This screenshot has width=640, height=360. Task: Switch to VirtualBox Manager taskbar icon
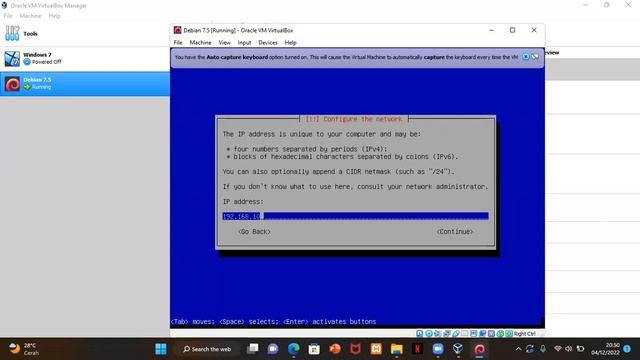point(458,349)
